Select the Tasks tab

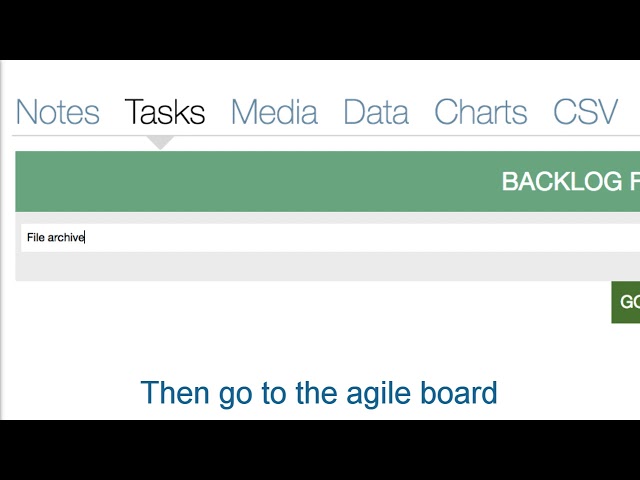(165, 112)
